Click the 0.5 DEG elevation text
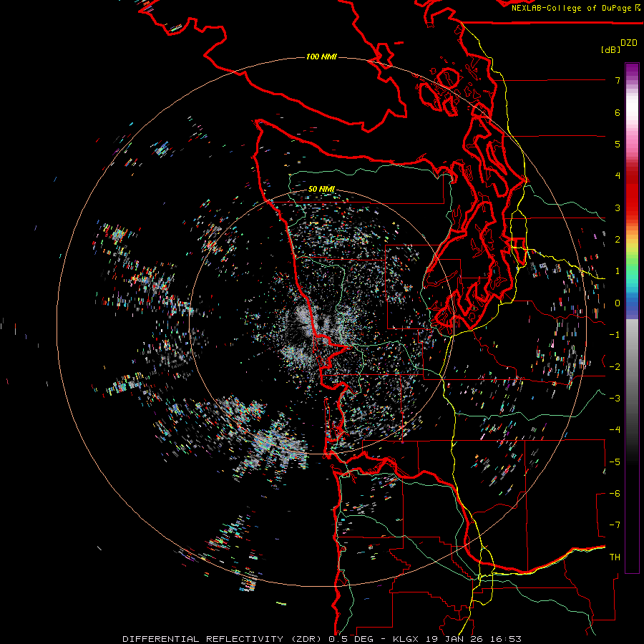Image resolution: width=644 pixels, height=644 pixels. pos(351,639)
